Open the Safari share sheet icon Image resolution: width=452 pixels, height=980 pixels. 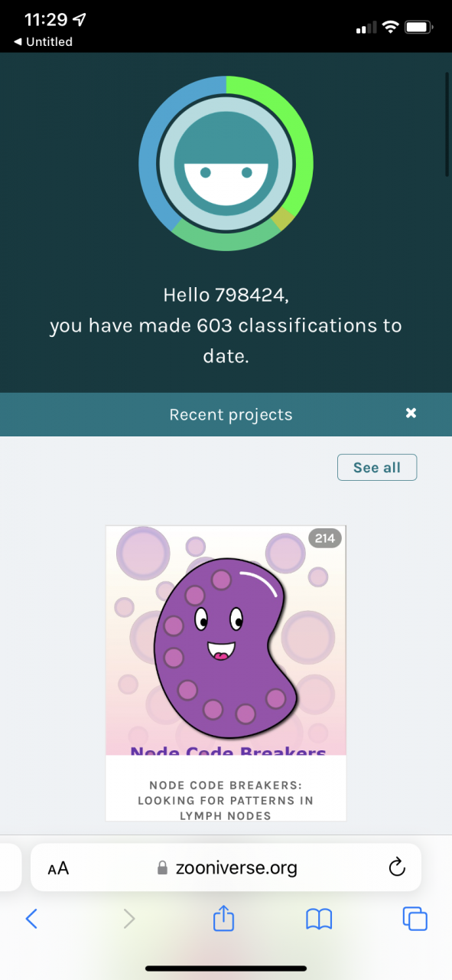click(x=223, y=917)
